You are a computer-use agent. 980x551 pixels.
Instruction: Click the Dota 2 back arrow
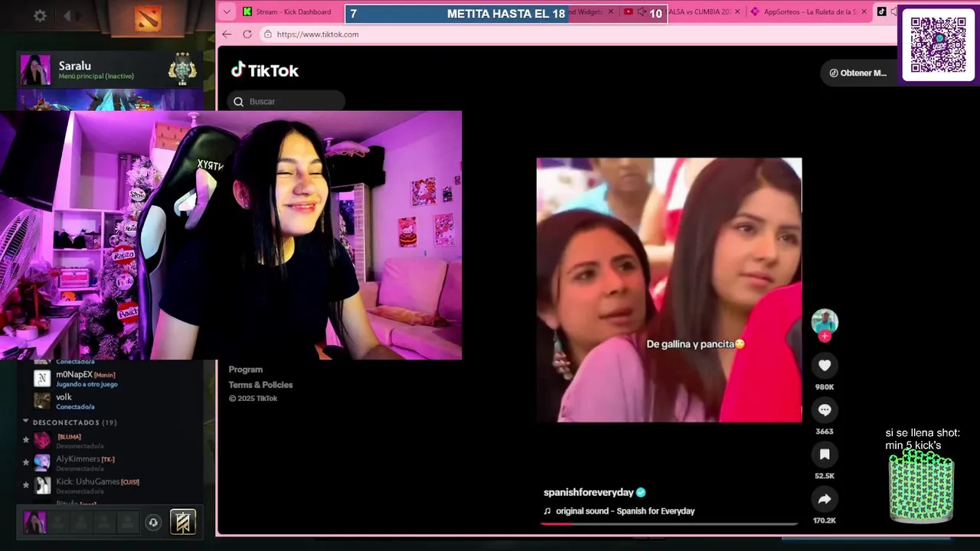[x=67, y=15]
